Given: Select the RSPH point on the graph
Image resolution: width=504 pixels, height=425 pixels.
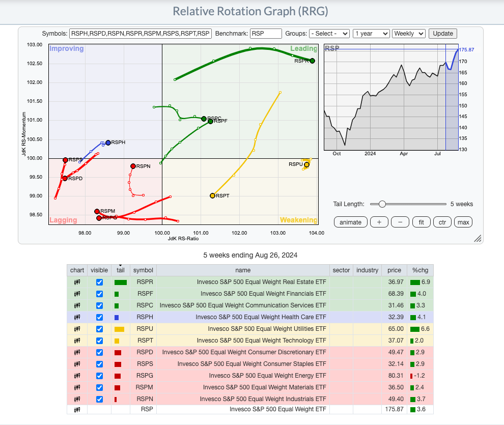Looking at the screenshot, I should tap(108, 143).
